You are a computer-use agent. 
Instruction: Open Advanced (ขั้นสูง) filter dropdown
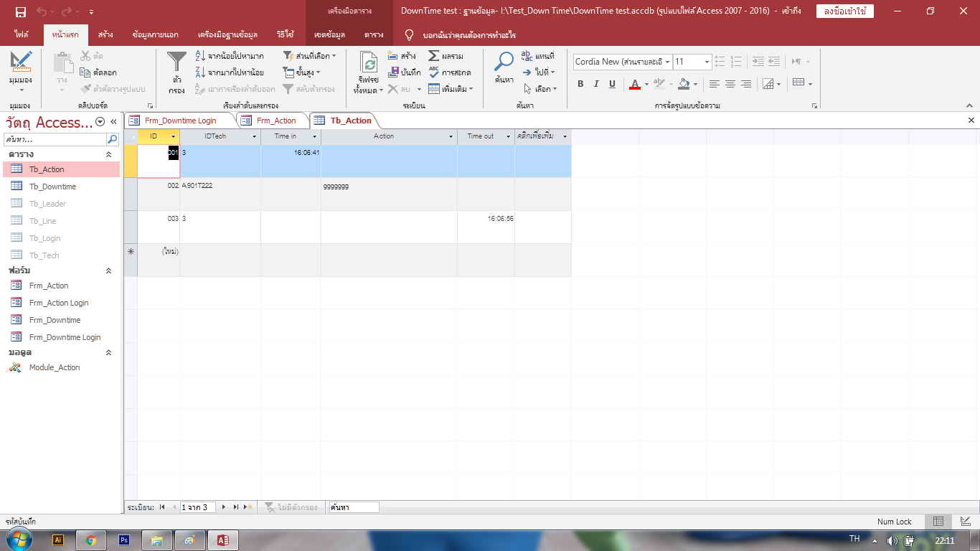[301, 72]
